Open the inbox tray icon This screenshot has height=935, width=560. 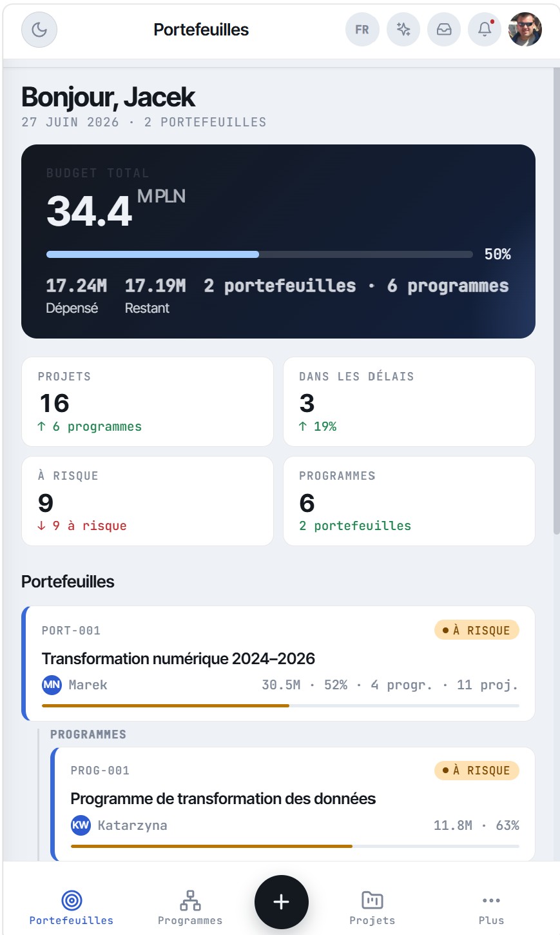(x=444, y=30)
